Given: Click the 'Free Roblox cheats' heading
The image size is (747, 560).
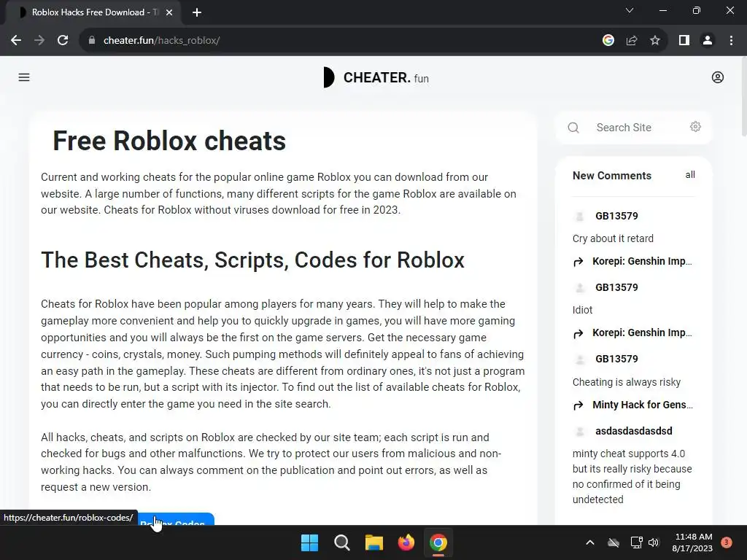Looking at the screenshot, I should tap(169, 141).
